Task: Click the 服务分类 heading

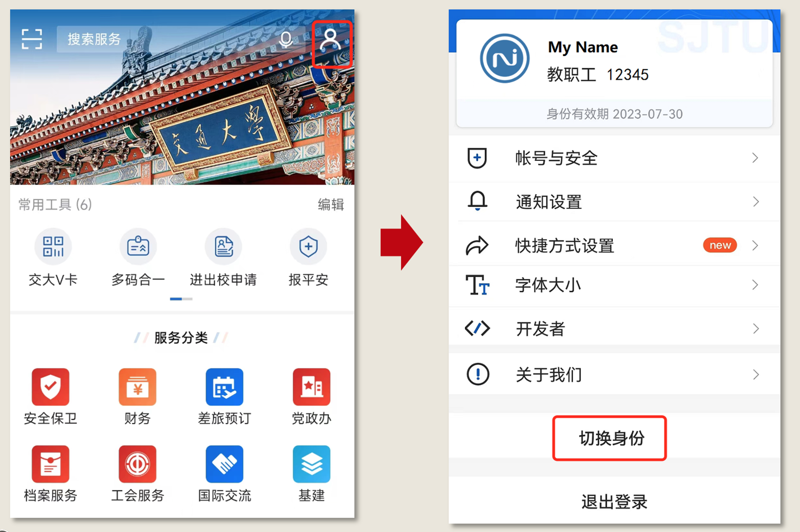Action: click(x=181, y=338)
